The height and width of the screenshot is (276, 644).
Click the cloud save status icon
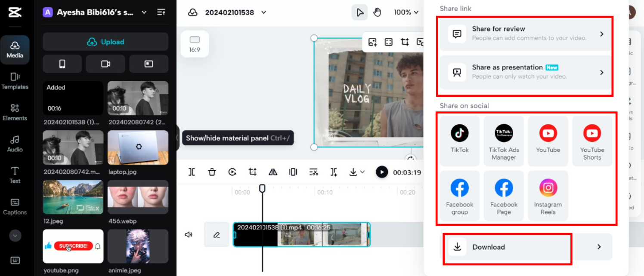pos(193,12)
